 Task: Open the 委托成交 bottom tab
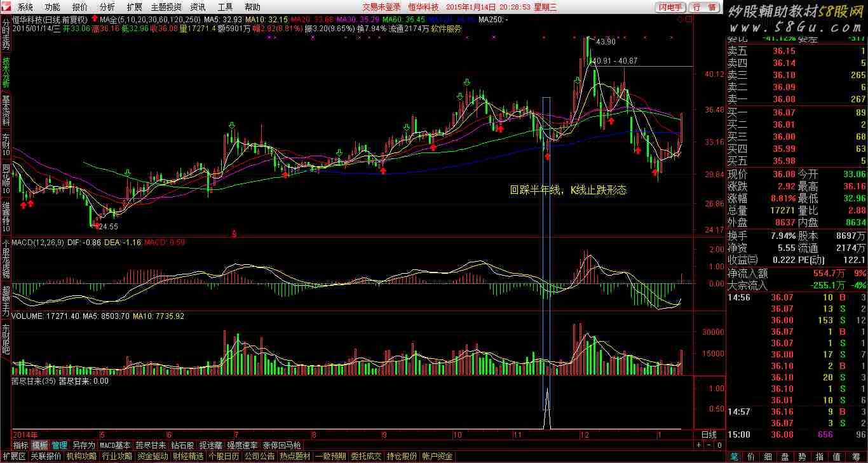(x=366, y=456)
